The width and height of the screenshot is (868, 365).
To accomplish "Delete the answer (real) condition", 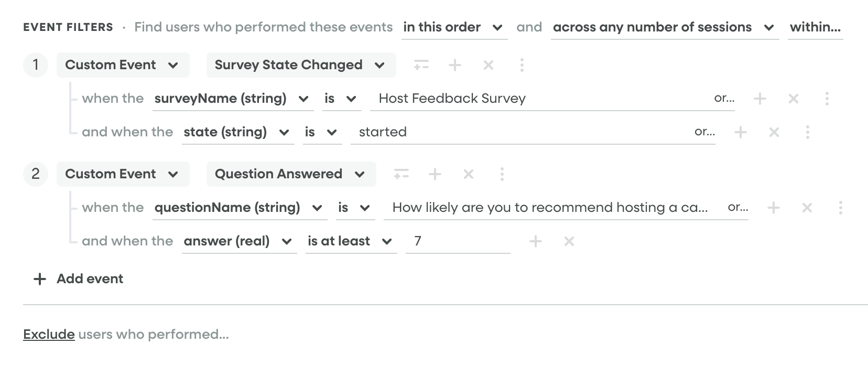I will pyautogui.click(x=569, y=241).
